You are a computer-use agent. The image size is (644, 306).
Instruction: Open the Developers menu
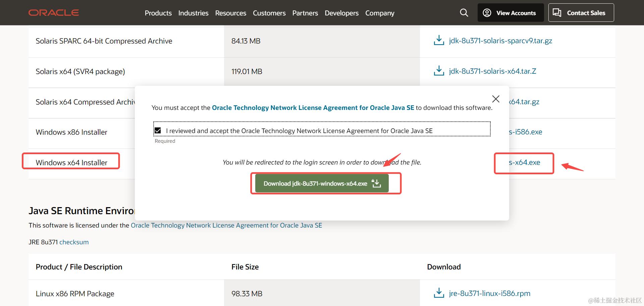(341, 13)
